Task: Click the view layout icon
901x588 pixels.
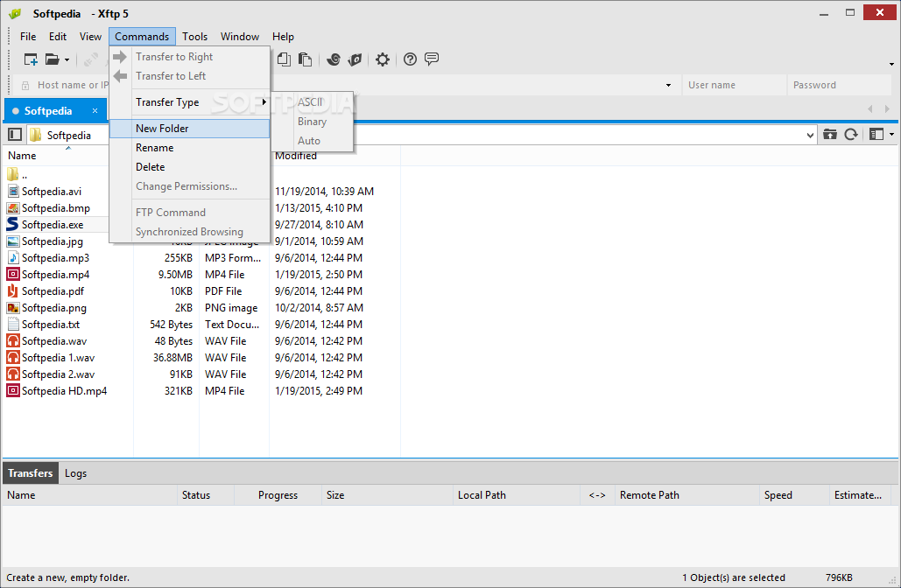Action: pos(876,135)
